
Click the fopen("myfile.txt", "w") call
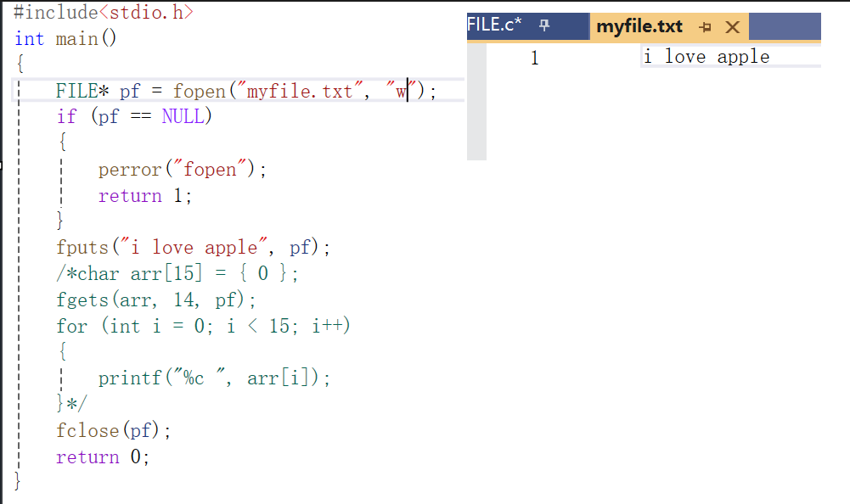(299, 91)
